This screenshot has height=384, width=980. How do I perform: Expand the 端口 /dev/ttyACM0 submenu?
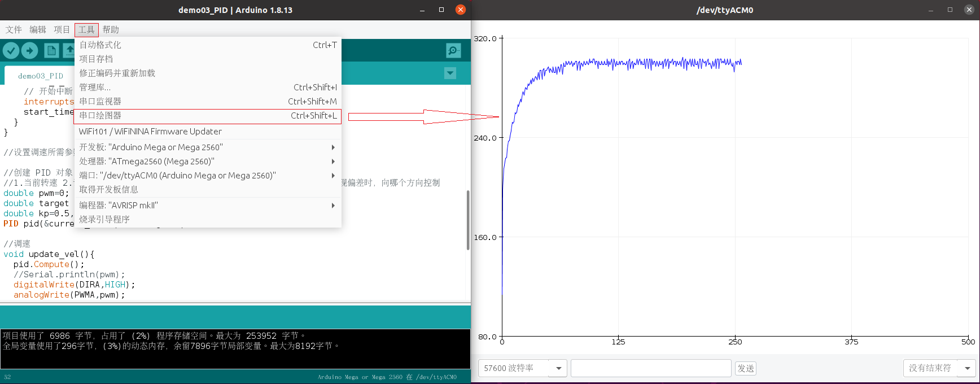(x=208, y=176)
